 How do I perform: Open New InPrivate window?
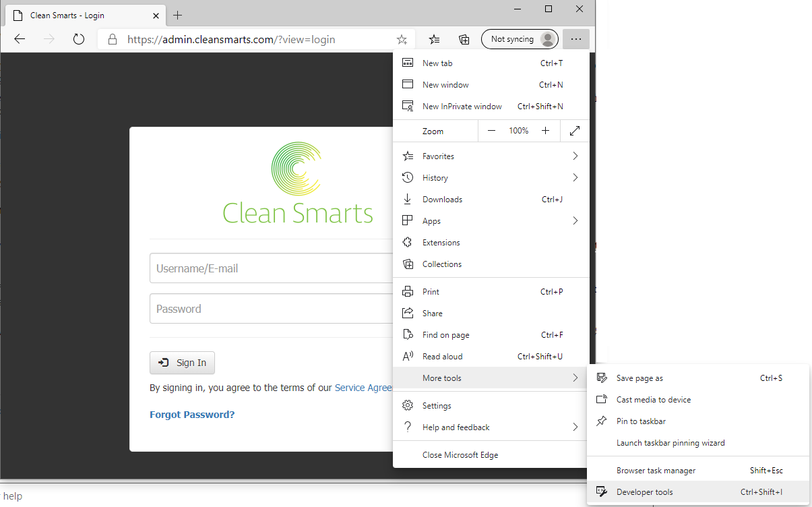(462, 107)
